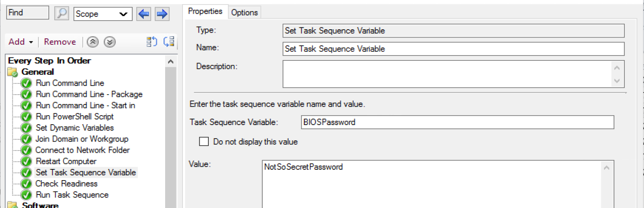Click the Task Sequence Variable input field

(457, 122)
